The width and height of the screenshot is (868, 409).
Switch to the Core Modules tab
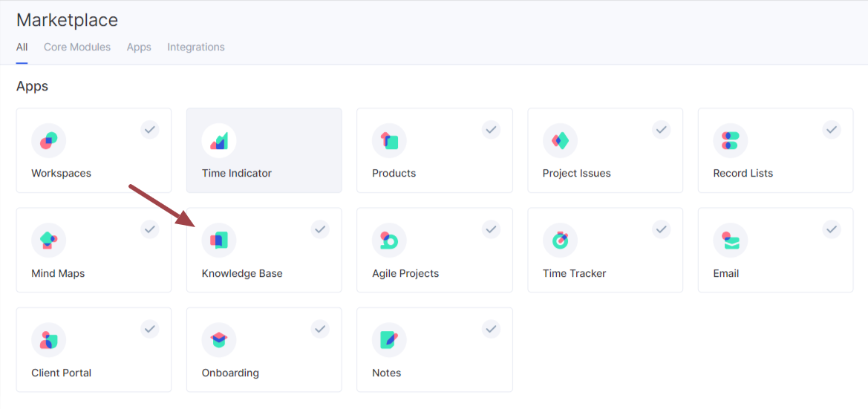77,47
